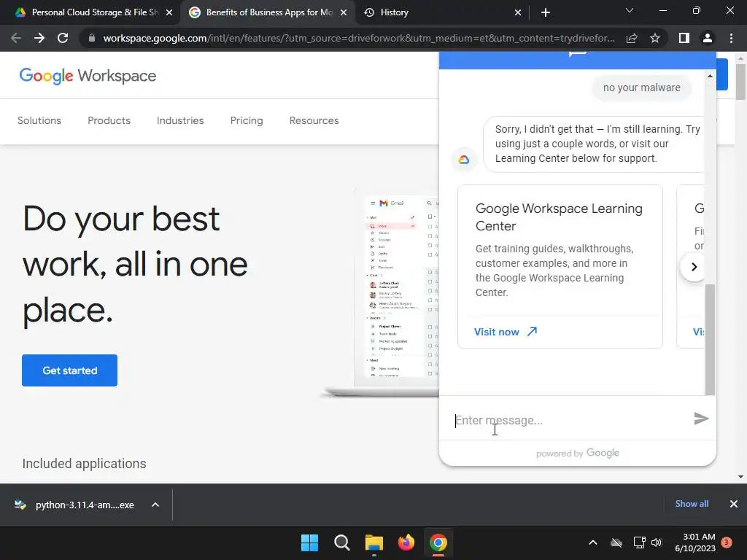Switch to Personal Cloud Storage tab
This screenshot has width=747, height=560.
(90, 12)
